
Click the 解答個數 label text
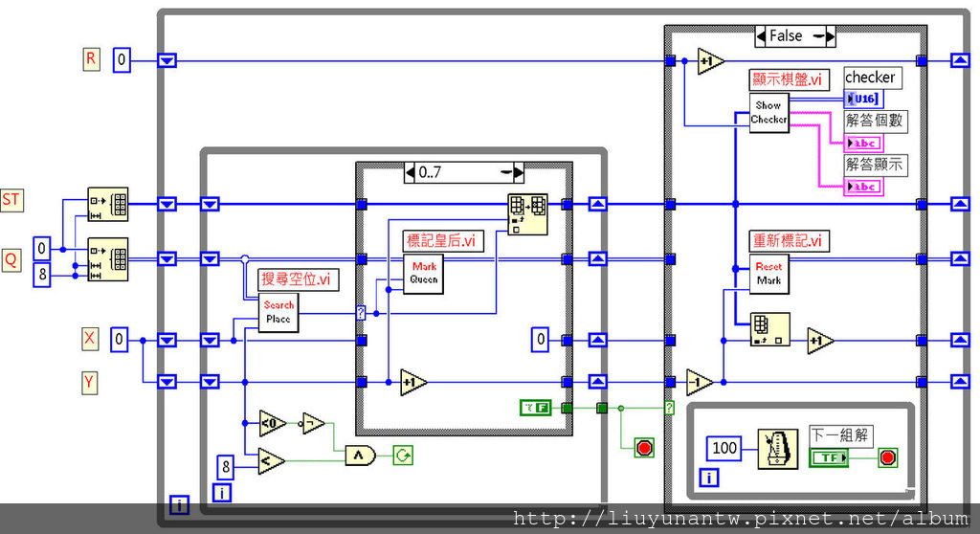tap(875, 121)
